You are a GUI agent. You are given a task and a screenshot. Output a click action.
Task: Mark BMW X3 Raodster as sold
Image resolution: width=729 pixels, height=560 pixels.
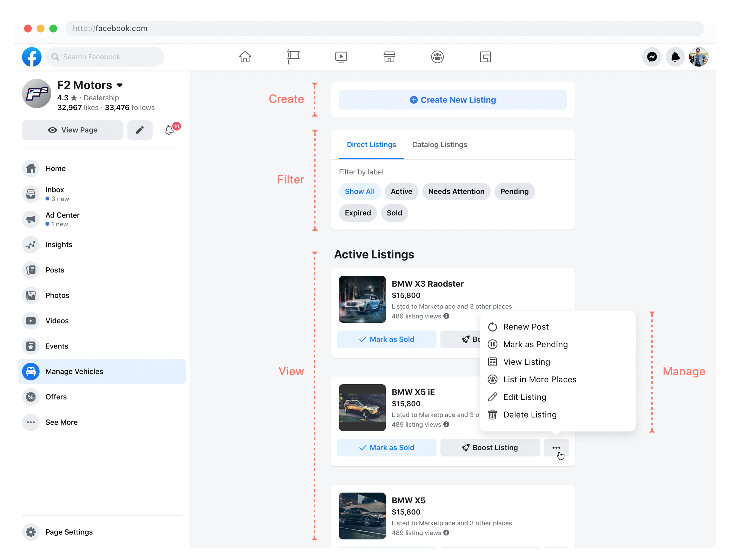(386, 339)
